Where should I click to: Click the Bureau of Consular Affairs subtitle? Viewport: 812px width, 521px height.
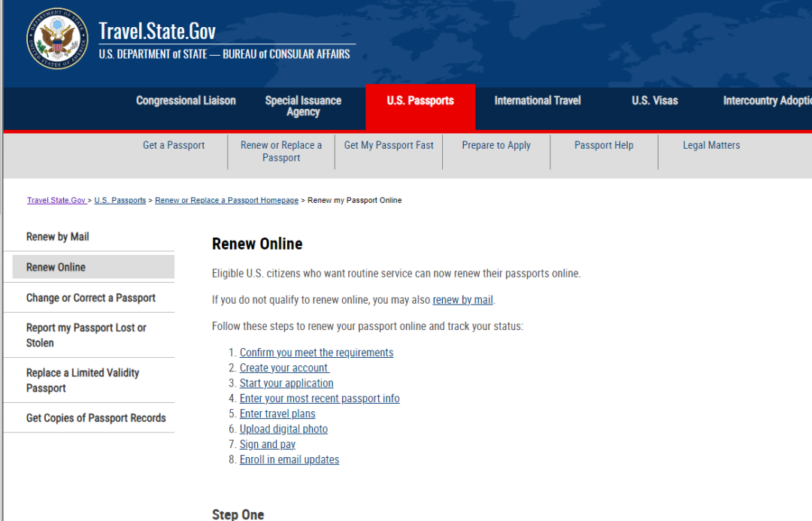point(224,54)
